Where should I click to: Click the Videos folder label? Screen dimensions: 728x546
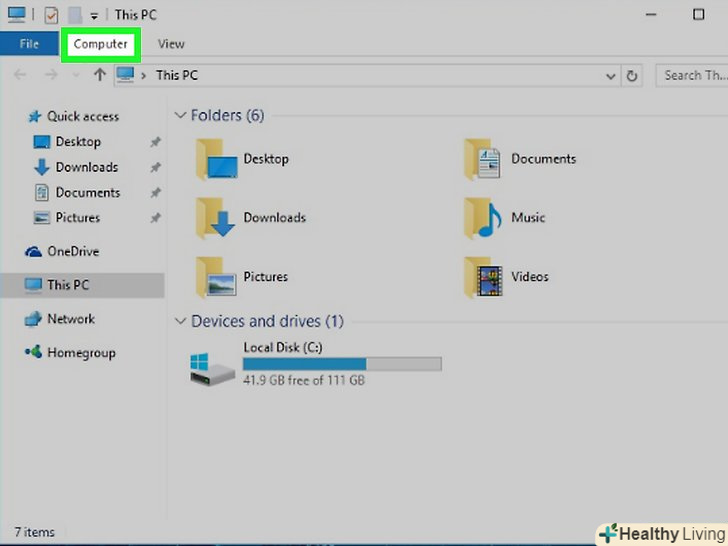[x=530, y=277]
